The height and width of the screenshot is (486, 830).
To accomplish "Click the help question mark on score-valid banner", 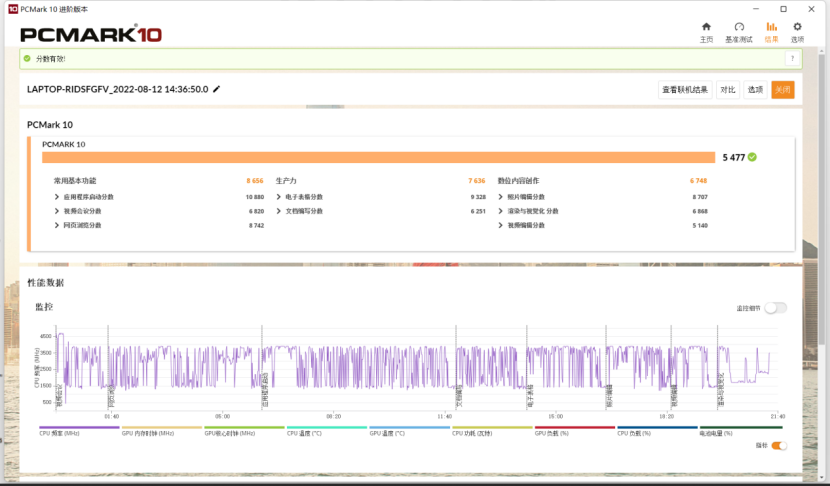I will [792, 59].
